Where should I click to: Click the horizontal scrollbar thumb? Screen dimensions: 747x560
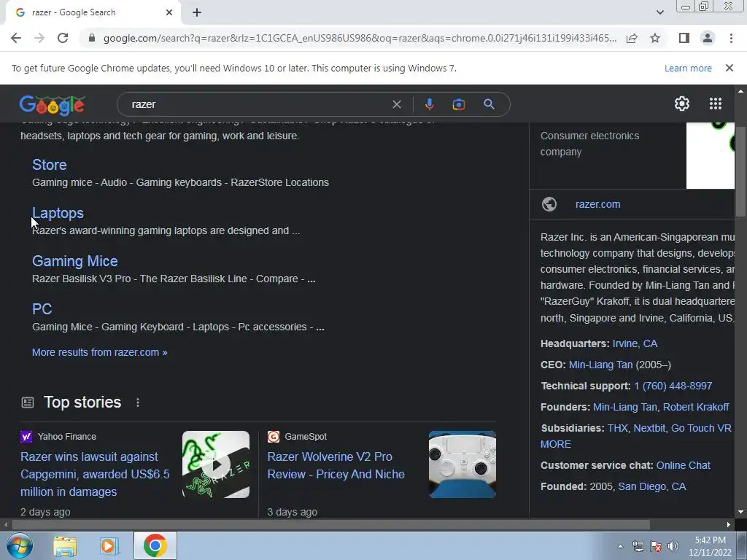click(x=330, y=524)
